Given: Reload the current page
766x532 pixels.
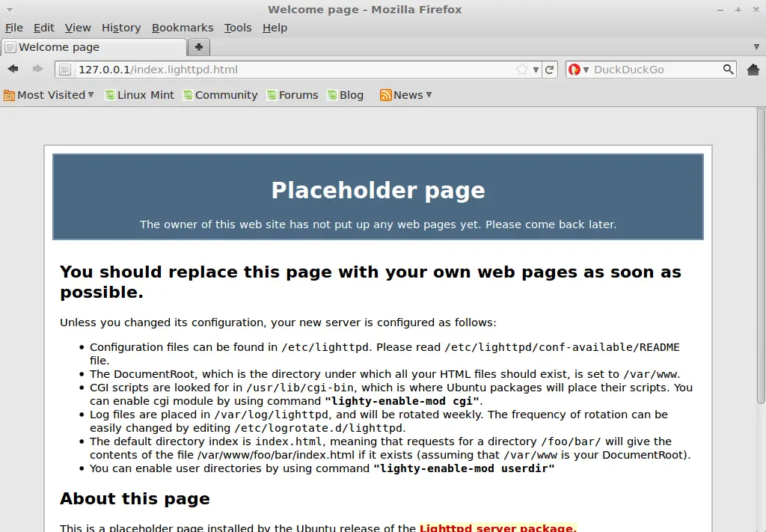Looking at the screenshot, I should [x=550, y=70].
